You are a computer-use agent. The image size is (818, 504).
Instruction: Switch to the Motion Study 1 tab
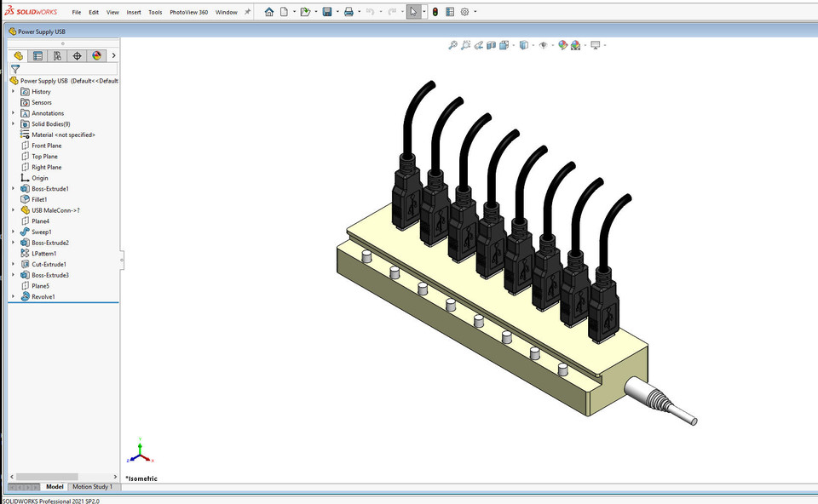[93, 486]
